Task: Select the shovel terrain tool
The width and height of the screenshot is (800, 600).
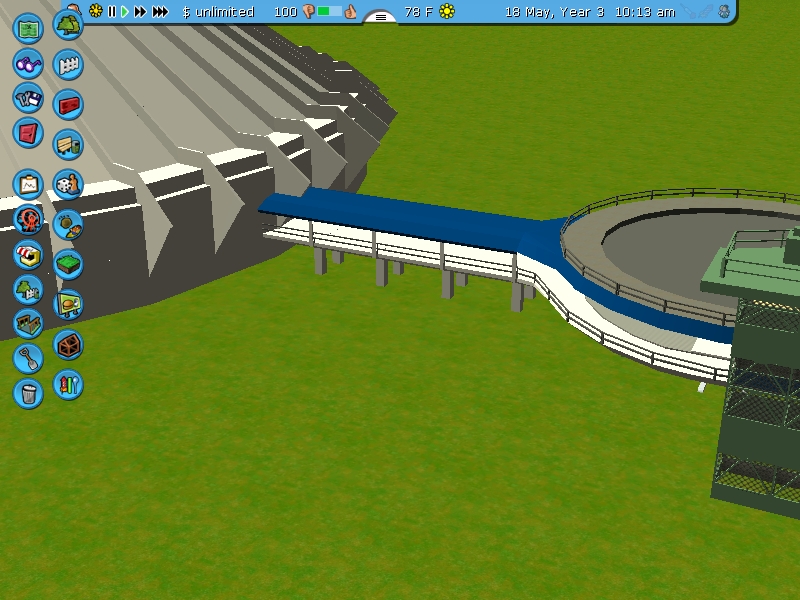Action: pos(28,357)
